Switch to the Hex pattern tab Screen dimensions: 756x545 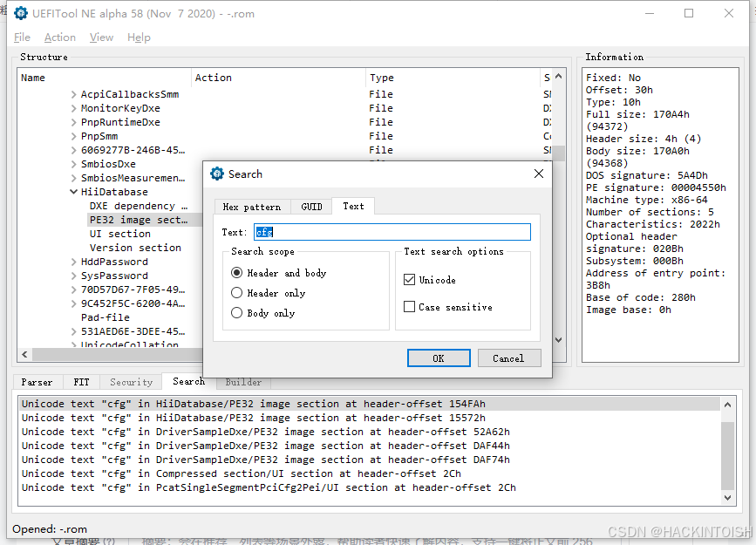coord(252,207)
